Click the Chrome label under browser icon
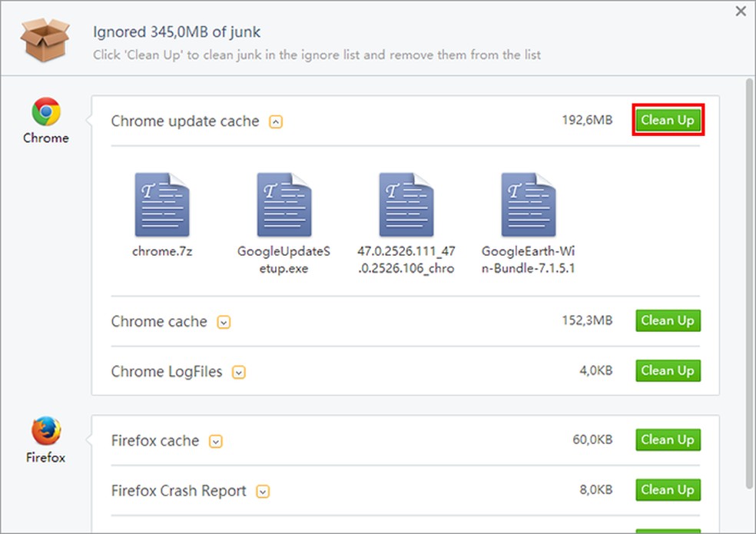 pos(46,138)
